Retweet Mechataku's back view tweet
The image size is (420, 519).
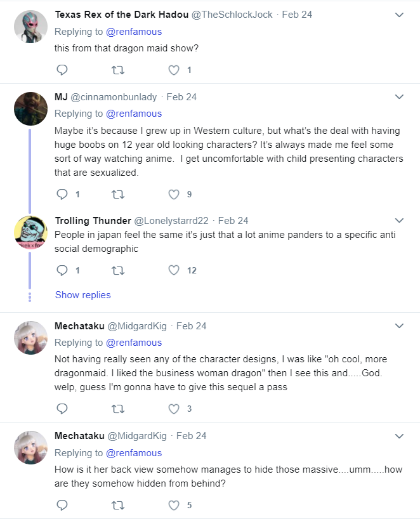[118, 505]
